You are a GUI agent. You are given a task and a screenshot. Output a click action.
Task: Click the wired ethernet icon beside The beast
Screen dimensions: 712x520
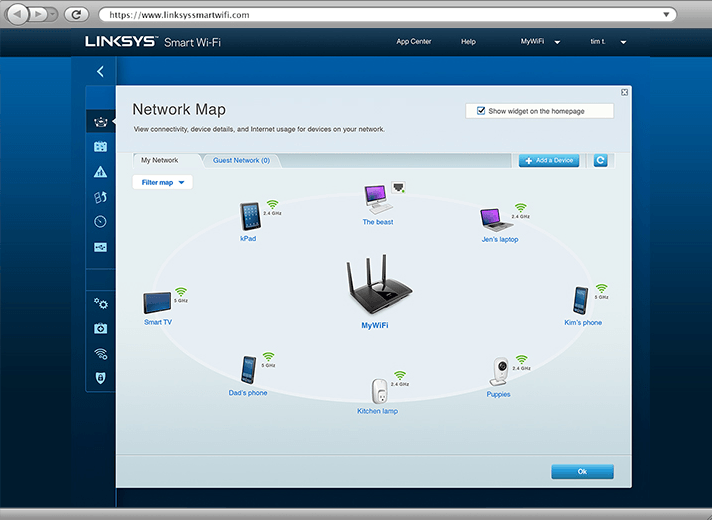pyautogui.click(x=398, y=187)
